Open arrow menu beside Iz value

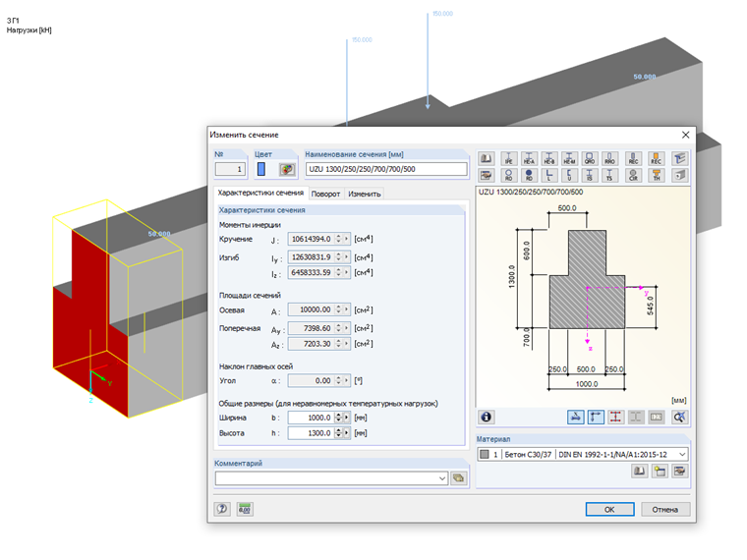(x=347, y=272)
